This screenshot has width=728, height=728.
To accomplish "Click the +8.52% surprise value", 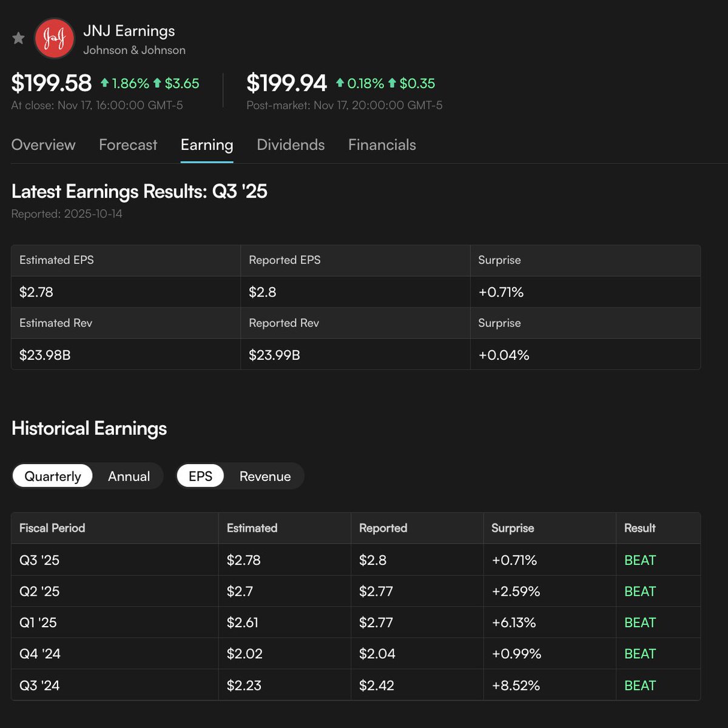I will [x=516, y=686].
